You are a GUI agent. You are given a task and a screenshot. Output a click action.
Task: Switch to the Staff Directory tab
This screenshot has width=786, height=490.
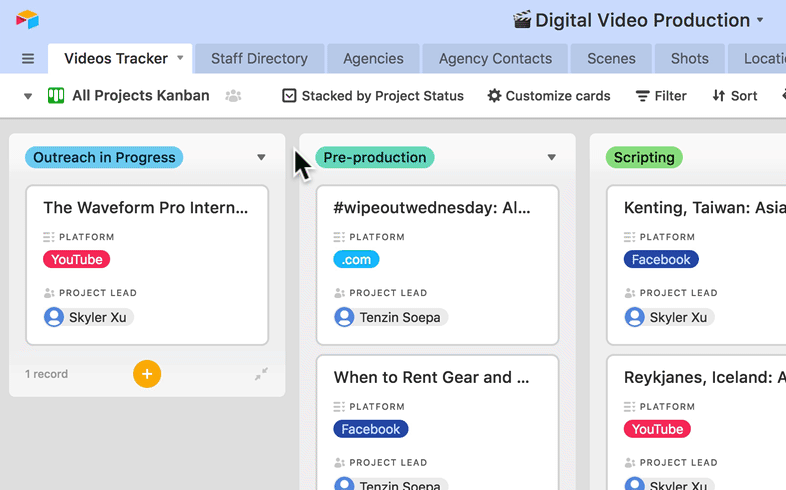click(259, 59)
